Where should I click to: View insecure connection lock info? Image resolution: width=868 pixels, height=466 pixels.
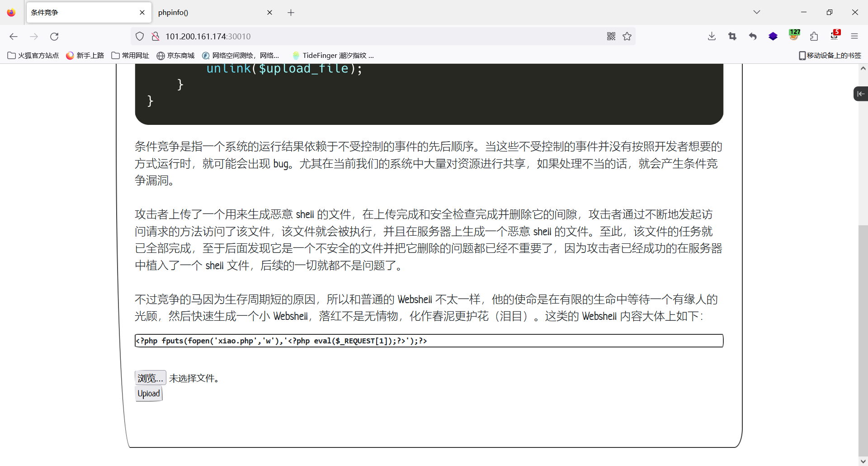coord(156,36)
